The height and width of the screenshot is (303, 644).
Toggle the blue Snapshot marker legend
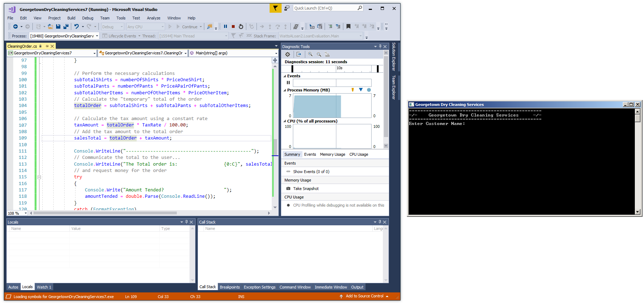point(361,90)
